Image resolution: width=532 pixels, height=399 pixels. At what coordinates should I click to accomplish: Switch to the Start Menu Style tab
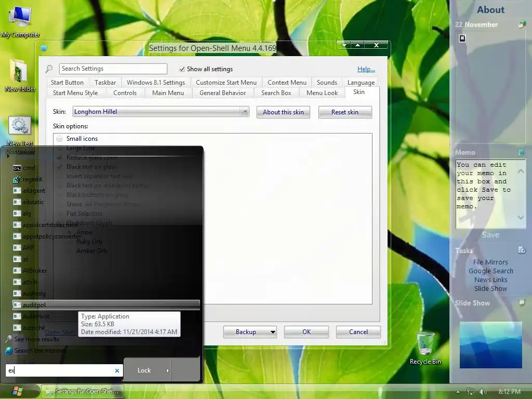click(75, 93)
